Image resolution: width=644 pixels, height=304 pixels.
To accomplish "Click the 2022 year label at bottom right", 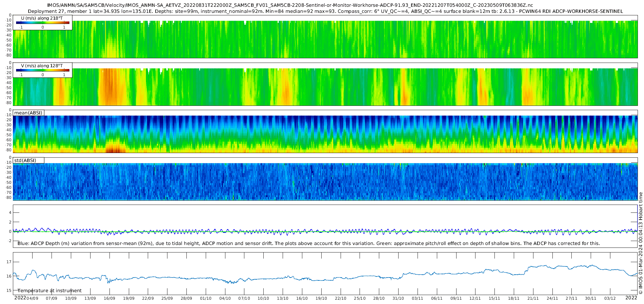I will pyautogui.click(x=631, y=298).
